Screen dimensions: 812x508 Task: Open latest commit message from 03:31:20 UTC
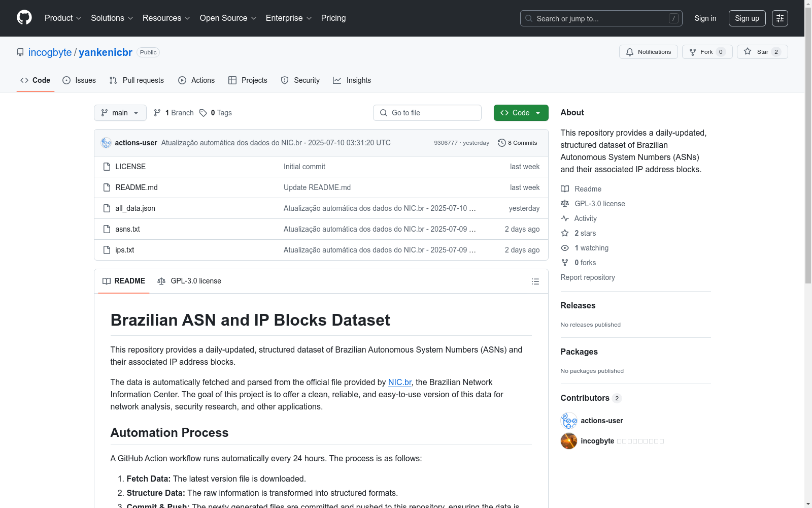coord(276,143)
